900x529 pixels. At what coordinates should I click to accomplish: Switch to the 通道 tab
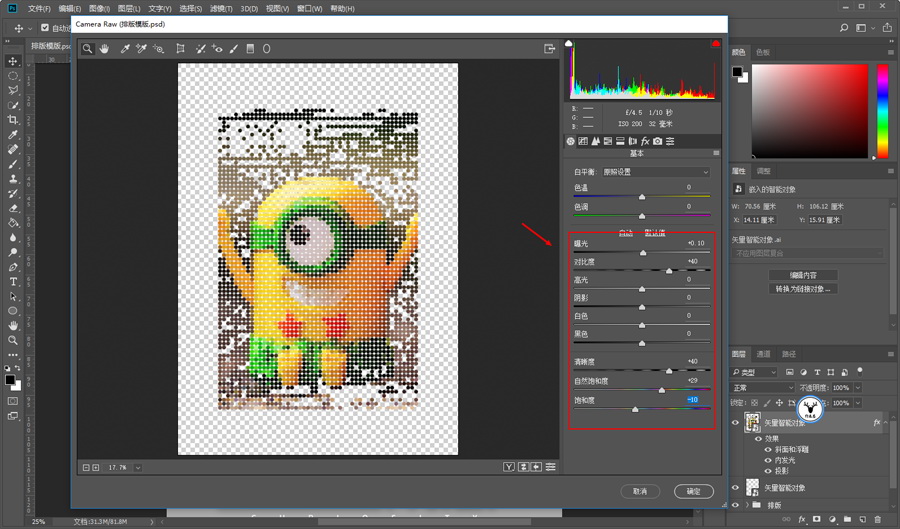click(x=763, y=354)
